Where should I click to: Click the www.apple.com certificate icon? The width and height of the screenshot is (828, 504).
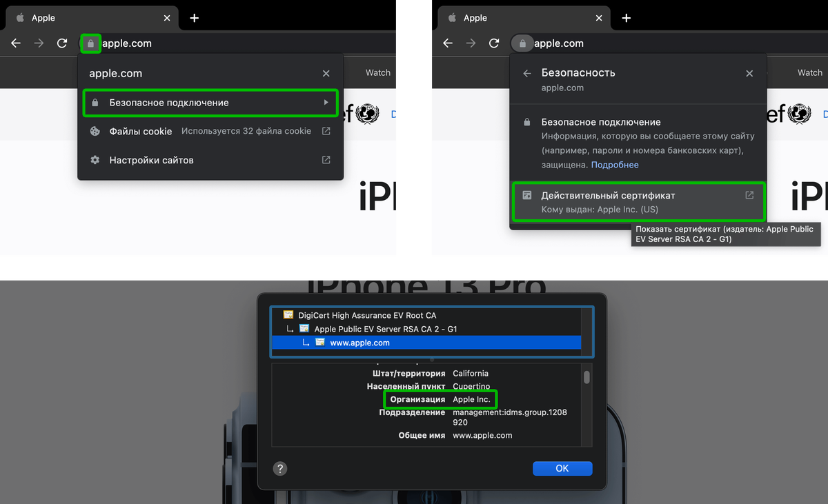[x=320, y=343]
